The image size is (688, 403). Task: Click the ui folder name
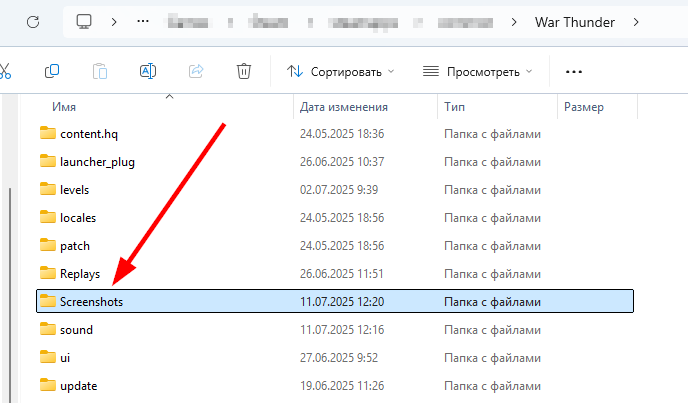click(x=65, y=358)
